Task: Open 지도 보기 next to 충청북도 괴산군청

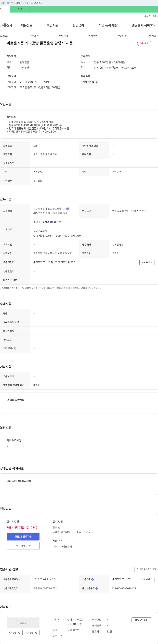Action: pos(147,579)
